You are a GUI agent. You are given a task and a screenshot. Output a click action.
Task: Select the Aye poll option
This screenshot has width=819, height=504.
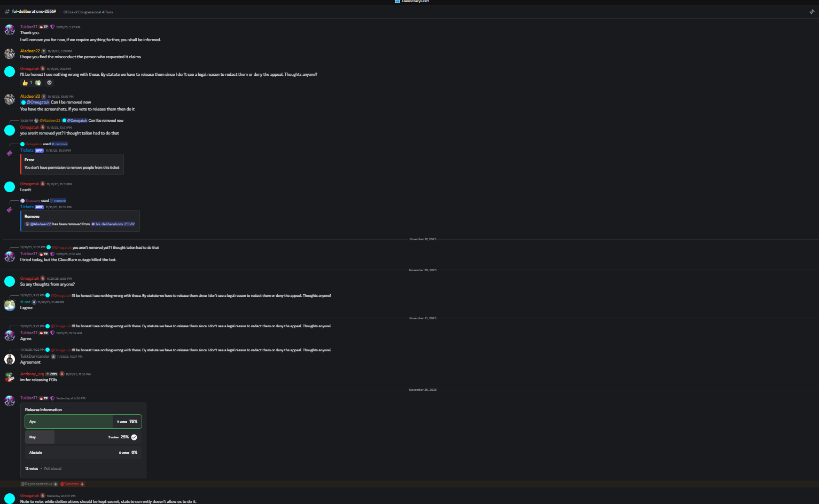coord(83,422)
